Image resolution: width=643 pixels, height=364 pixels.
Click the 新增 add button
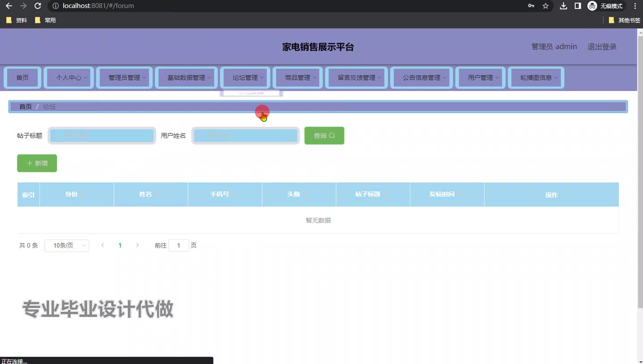click(x=37, y=163)
